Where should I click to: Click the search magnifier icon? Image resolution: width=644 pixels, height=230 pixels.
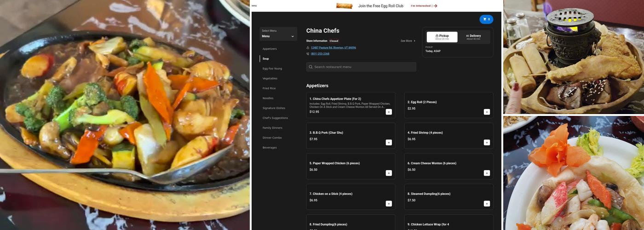[x=311, y=67]
